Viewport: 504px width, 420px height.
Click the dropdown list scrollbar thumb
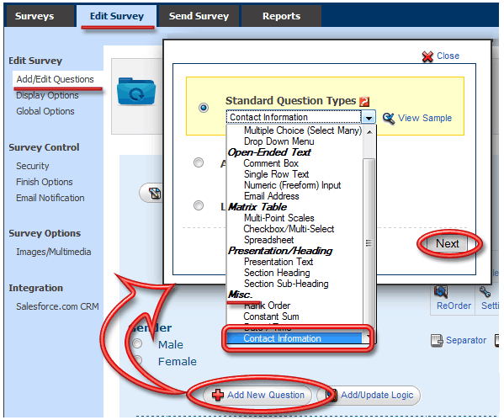pyautogui.click(x=369, y=242)
